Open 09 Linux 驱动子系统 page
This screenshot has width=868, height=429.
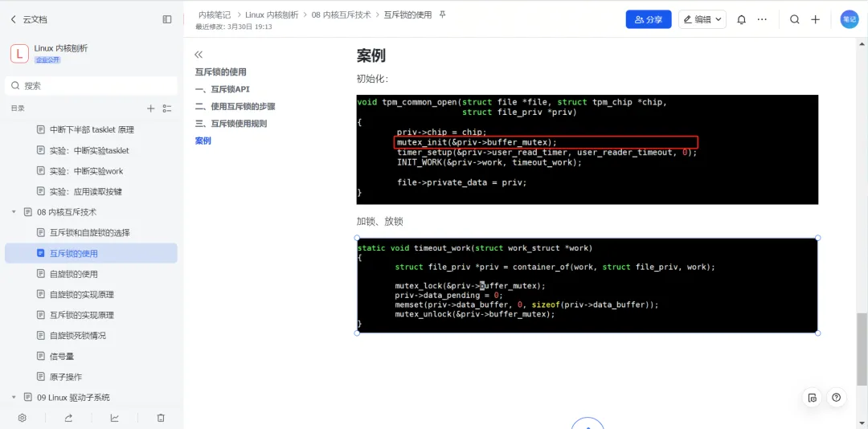point(73,398)
